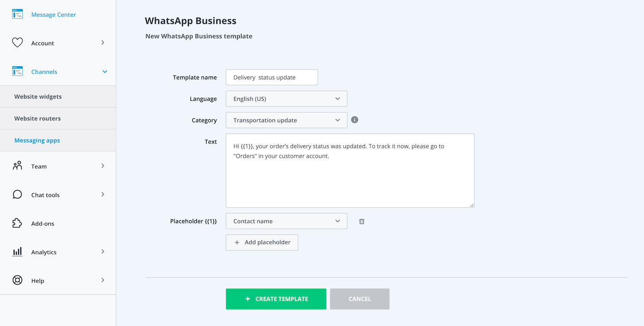
Task: Click the Account heart icon
Action: [17, 43]
